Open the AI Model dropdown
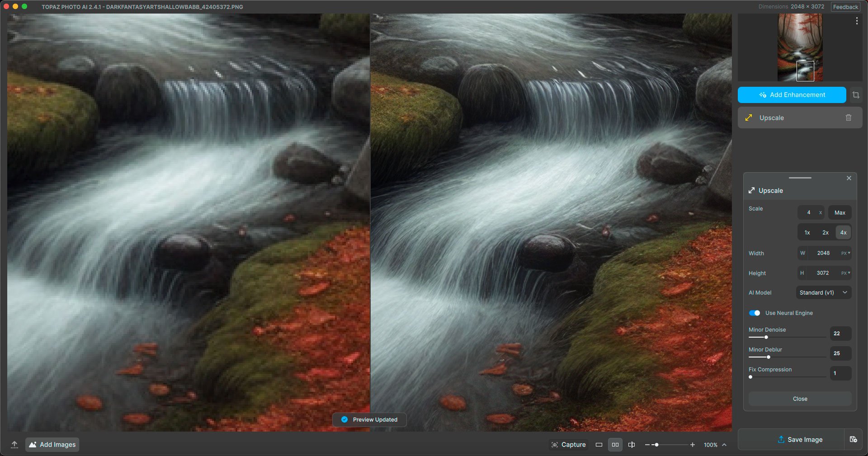This screenshot has height=456, width=868. coord(823,292)
